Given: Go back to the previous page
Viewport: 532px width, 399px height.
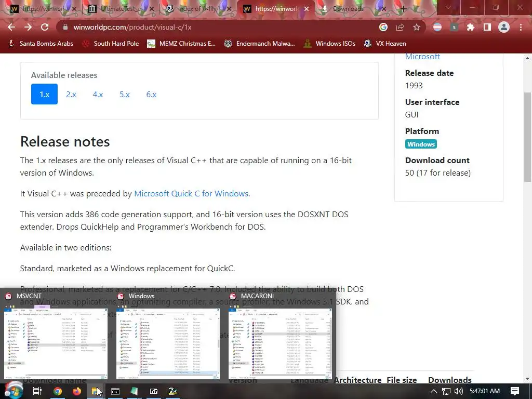Looking at the screenshot, I should click(11, 27).
